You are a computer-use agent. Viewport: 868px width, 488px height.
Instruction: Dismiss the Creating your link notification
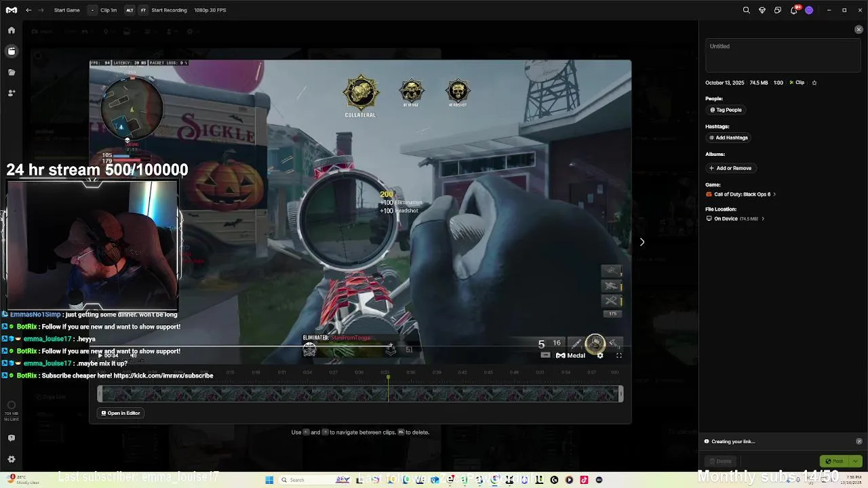pos(859,441)
